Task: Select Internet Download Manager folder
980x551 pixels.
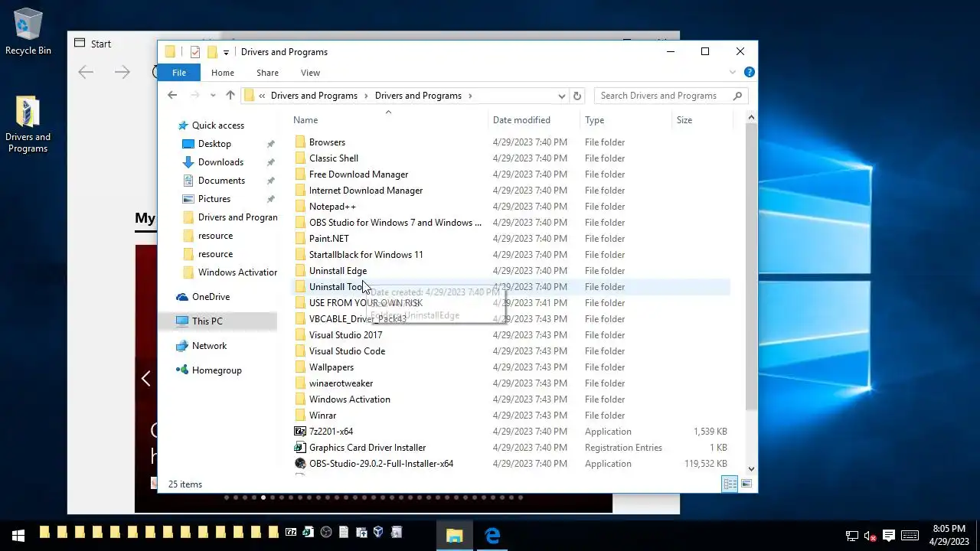Action: click(x=366, y=191)
